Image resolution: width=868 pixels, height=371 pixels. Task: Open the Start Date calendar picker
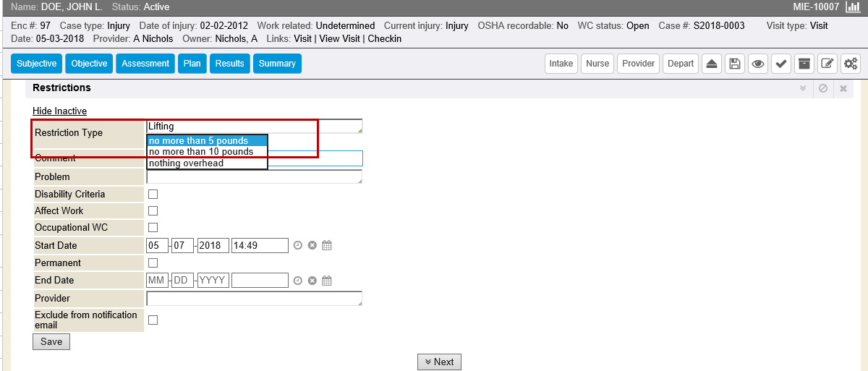click(x=327, y=246)
